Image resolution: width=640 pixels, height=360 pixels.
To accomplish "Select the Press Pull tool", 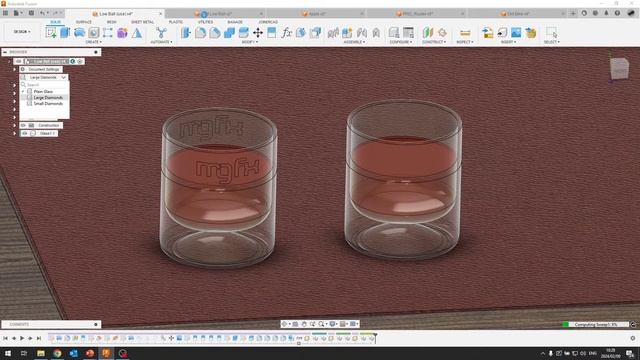I will click(x=186, y=33).
